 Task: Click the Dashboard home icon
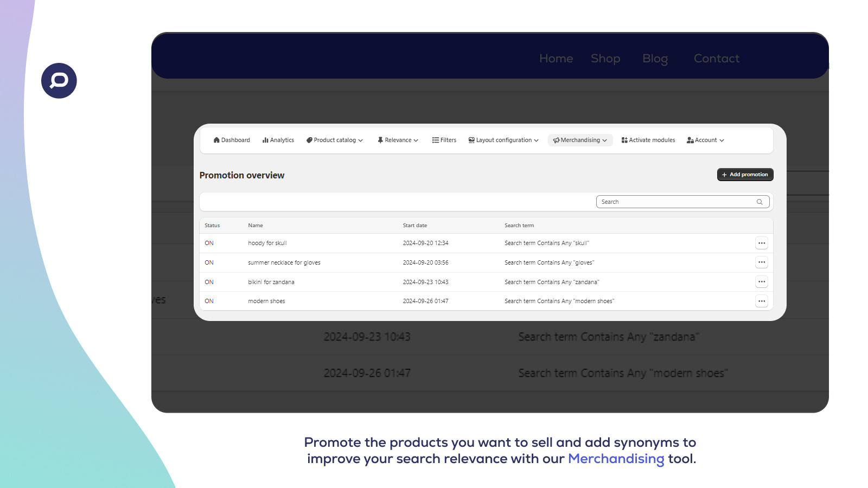[x=216, y=140]
